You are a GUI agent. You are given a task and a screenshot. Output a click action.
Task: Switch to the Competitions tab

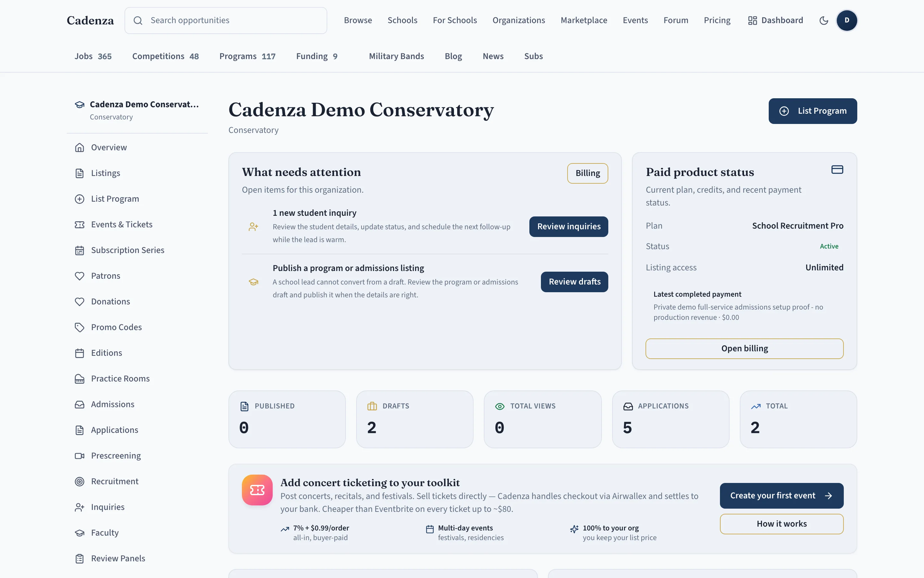pos(165,56)
